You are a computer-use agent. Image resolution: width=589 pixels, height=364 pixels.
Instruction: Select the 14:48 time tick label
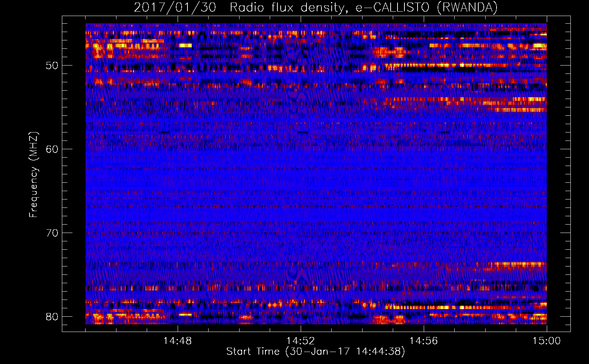point(177,341)
